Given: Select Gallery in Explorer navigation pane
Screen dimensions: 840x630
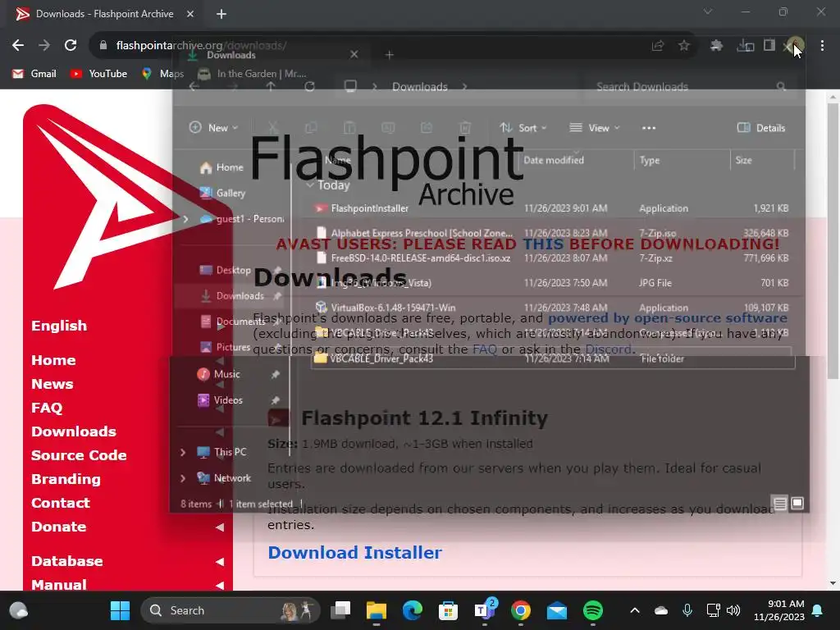Looking at the screenshot, I should pos(222,193).
